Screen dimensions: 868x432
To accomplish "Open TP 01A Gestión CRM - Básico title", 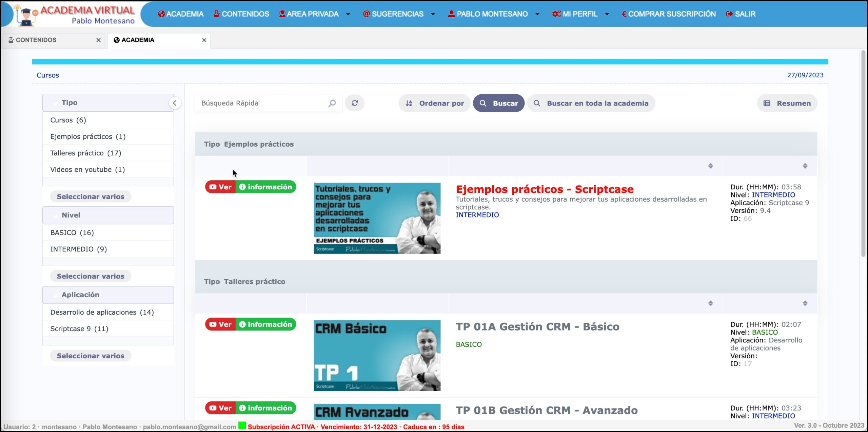I will [x=537, y=326].
